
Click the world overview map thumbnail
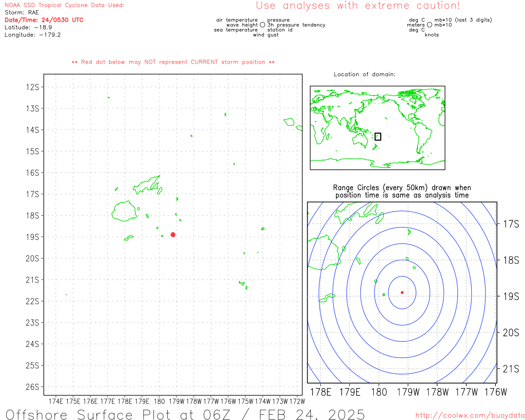tap(377, 128)
